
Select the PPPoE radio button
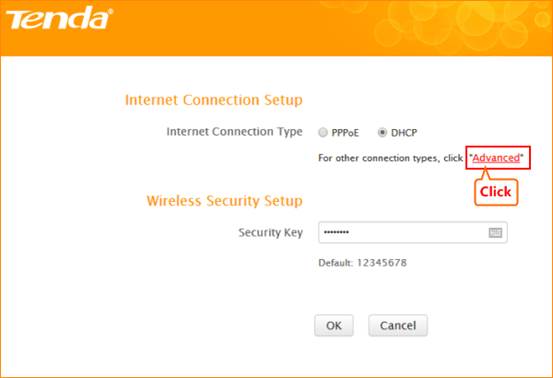[x=322, y=133]
